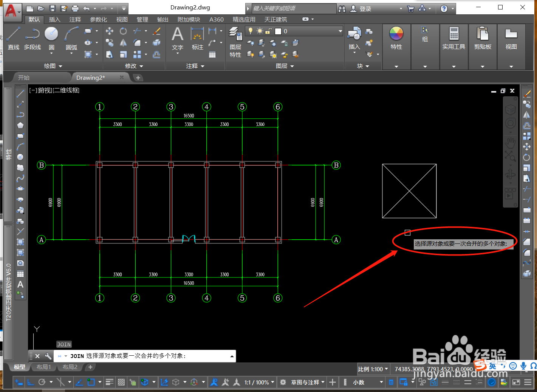Click the Rotate tool in the 修改 panel
537x392 pixels.
(x=123, y=31)
